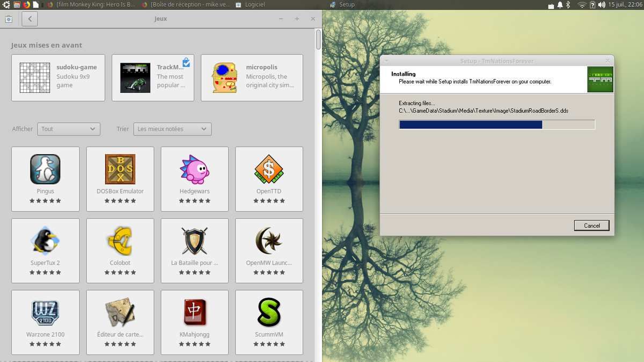The width and height of the screenshot is (644, 362).
Task: Open the clock showing 15 juil., 22:06
Action: 624,4
